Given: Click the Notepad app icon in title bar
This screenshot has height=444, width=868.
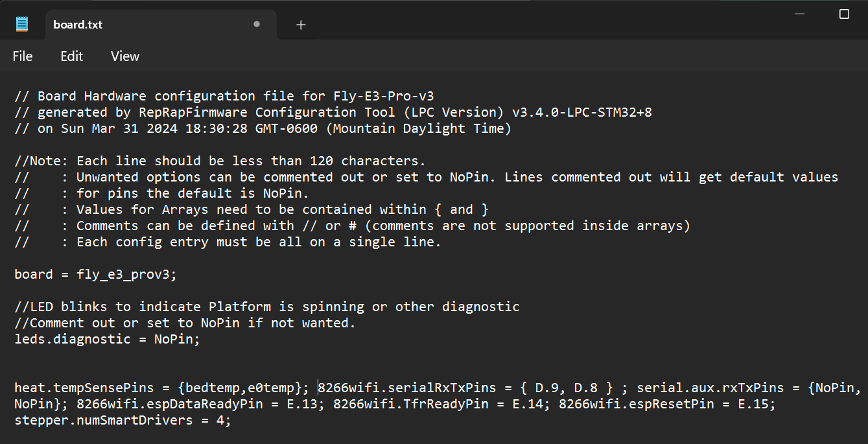Looking at the screenshot, I should click(x=22, y=25).
